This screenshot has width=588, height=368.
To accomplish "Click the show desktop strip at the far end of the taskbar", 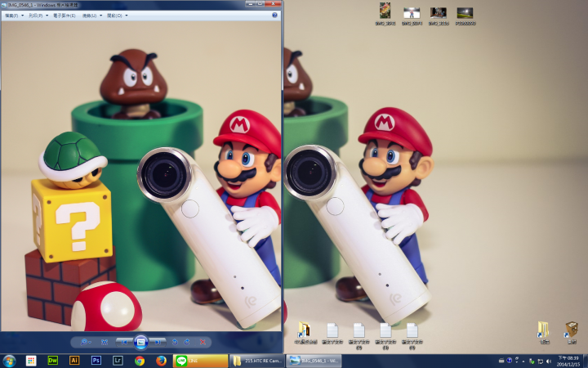I will point(586,361).
